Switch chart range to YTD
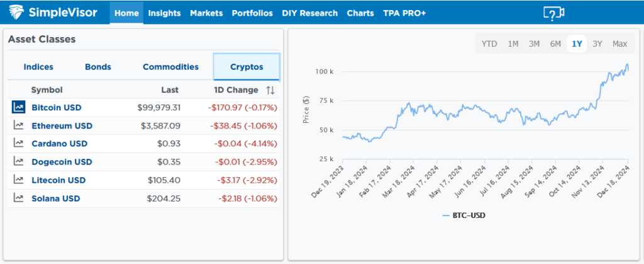This screenshot has height=264, width=644. [489, 43]
